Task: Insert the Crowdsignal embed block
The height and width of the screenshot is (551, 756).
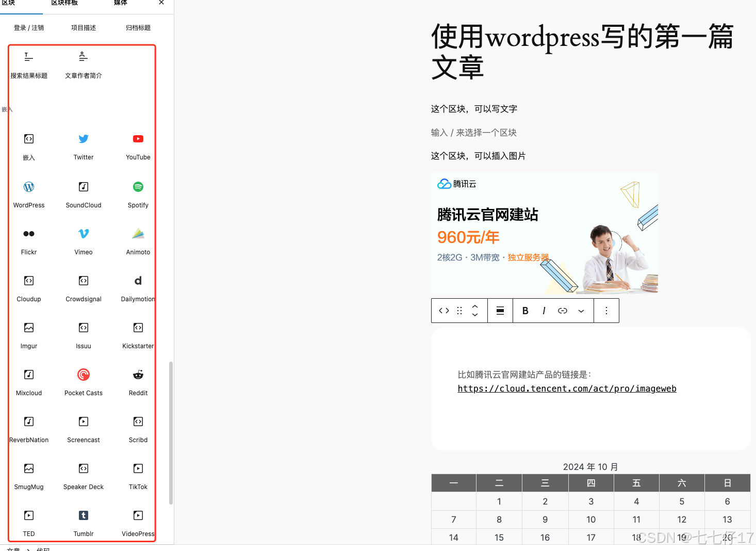Action: [84, 288]
